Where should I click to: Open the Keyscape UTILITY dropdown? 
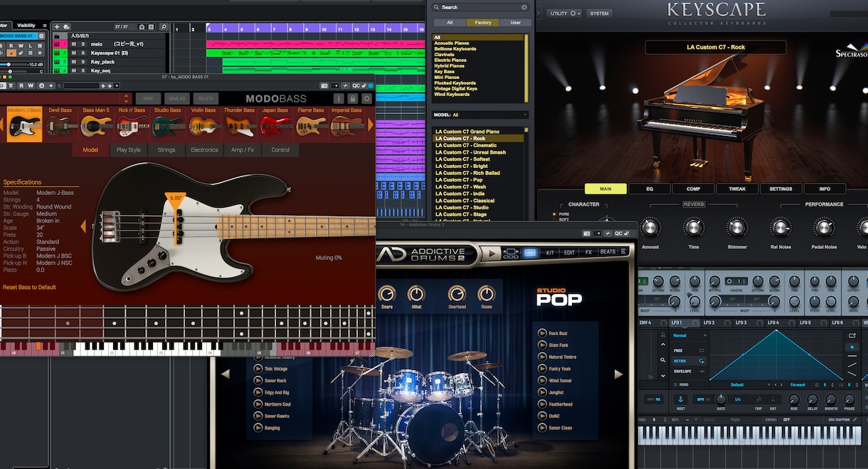pos(566,13)
